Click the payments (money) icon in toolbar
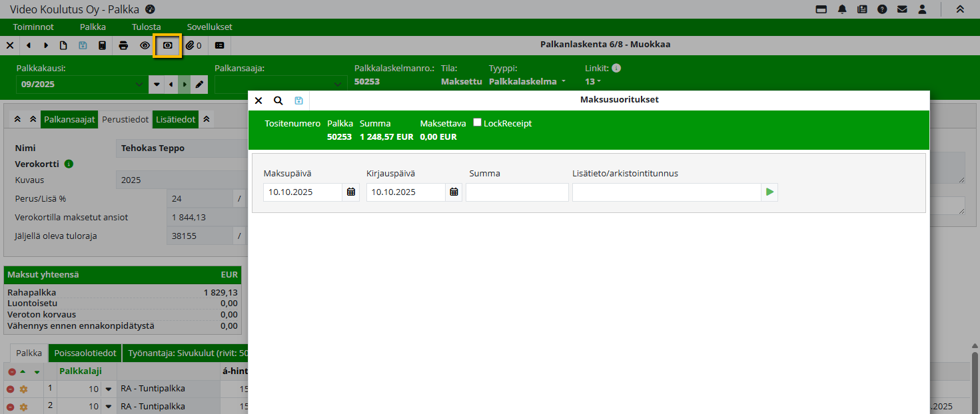 (167, 45)
